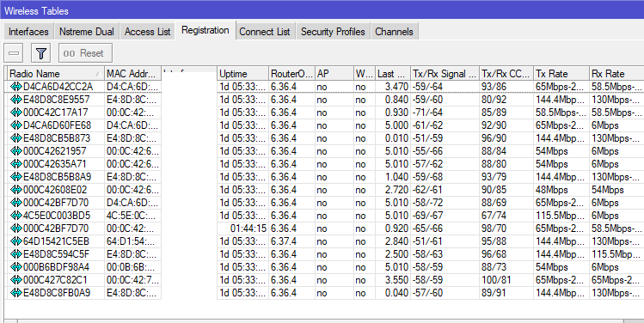
Task: Click station icon of E48D8C8E9557 row
Action: [16, 100]
